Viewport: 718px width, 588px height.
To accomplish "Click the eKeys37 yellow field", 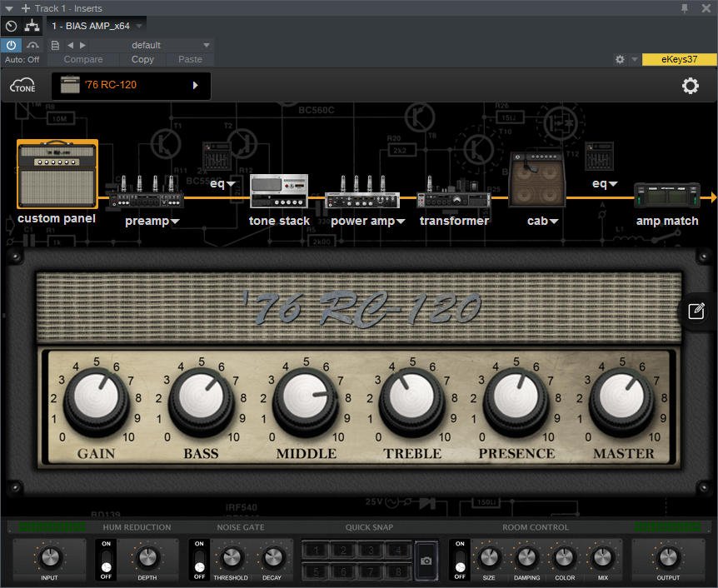I will point(680,59).
